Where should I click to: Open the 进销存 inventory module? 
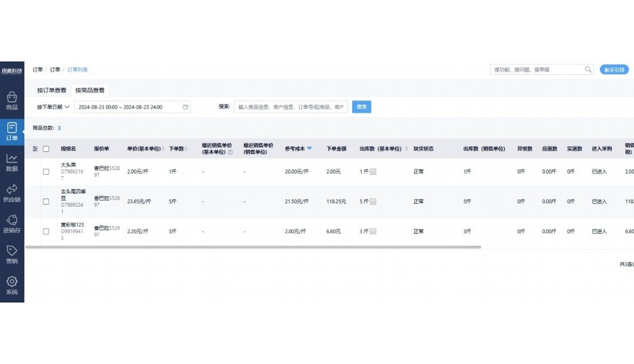pyautogui.click(x=11, y=224)
